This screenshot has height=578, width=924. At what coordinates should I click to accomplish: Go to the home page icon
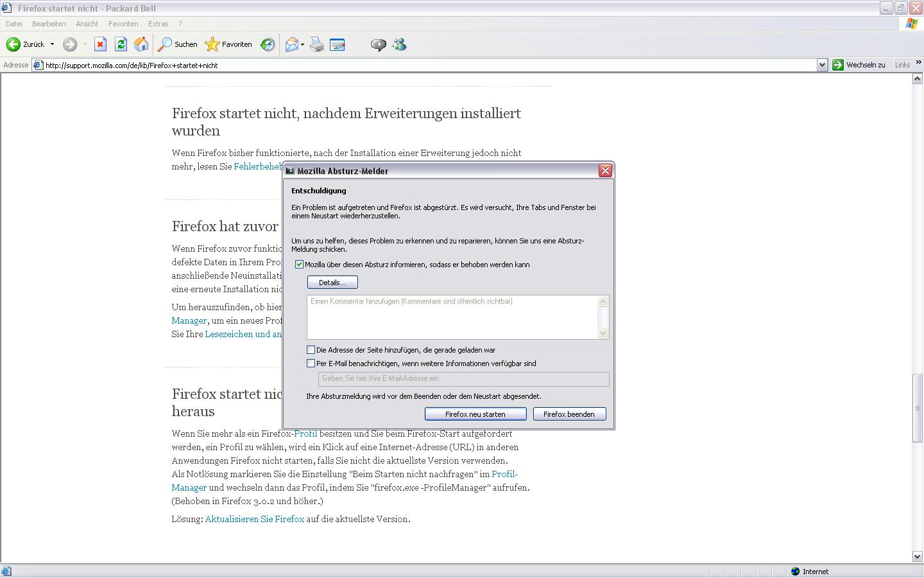point(141,44)
